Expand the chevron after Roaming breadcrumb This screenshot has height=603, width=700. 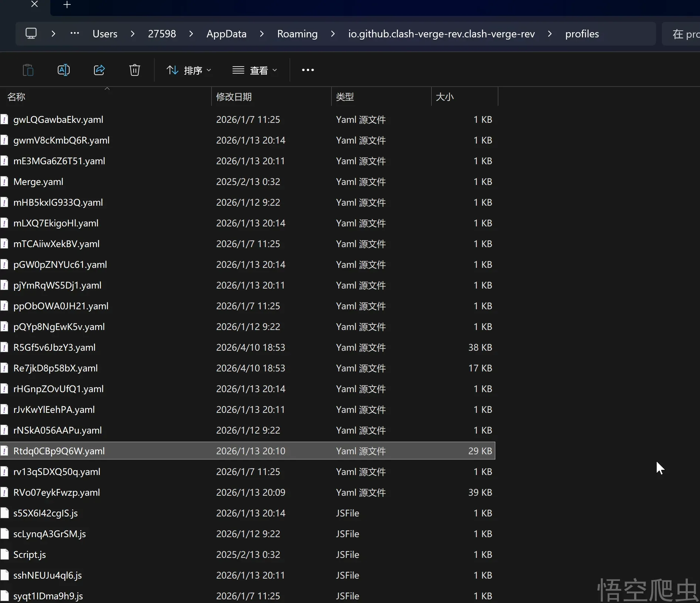click(333, 34)
